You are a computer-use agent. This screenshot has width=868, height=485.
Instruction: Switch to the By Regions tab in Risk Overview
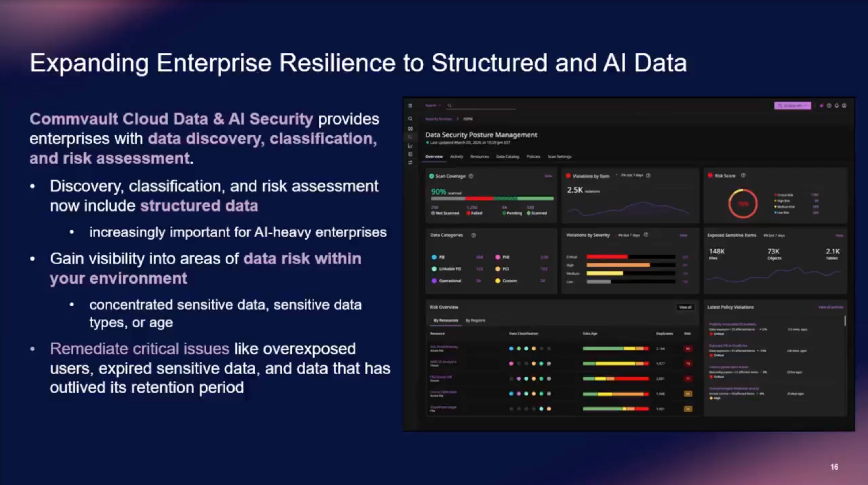[x=475, y=320]
